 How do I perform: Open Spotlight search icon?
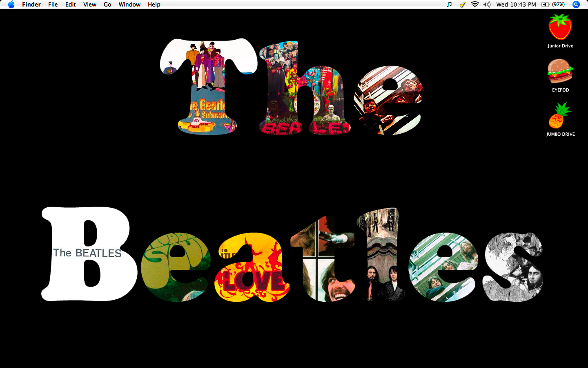pos(576,4)
